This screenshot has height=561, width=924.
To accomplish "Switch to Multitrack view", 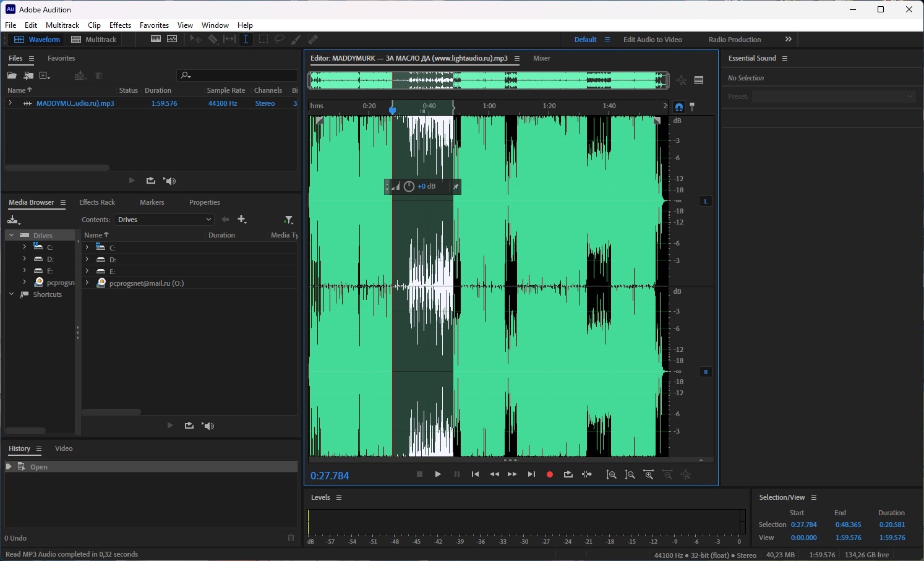I will pyautogui.click(x=94, y=40).
